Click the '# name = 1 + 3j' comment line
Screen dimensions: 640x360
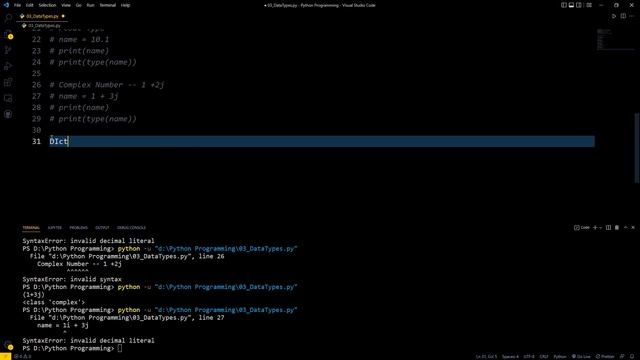[x=84, y=96]
